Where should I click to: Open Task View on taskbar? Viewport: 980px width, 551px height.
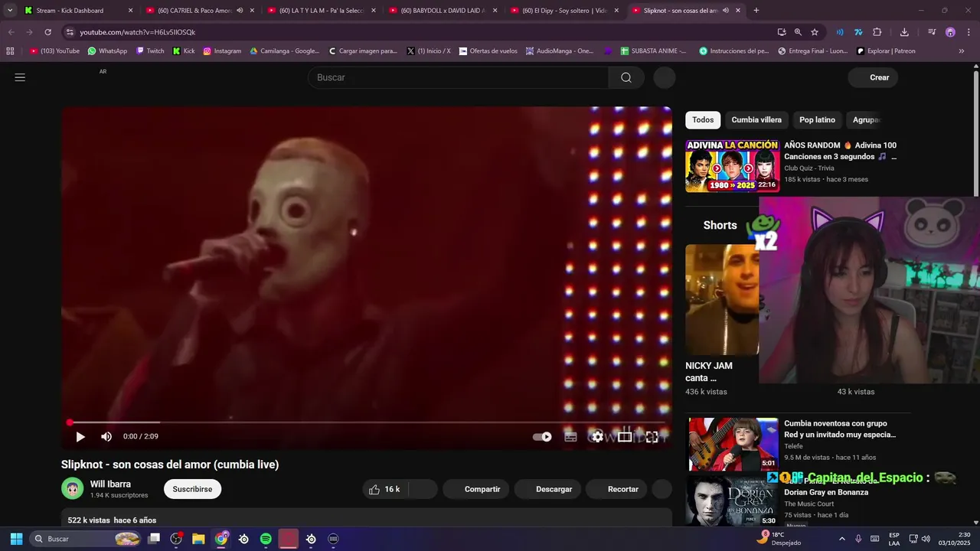pyautogui.click(x=154, y=539)
